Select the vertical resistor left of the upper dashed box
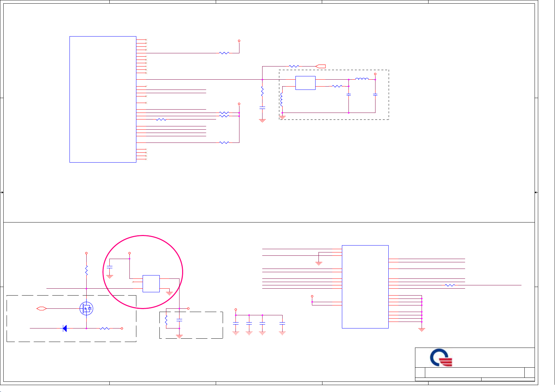This screenshot has width=555, height=392. (262, 91)
